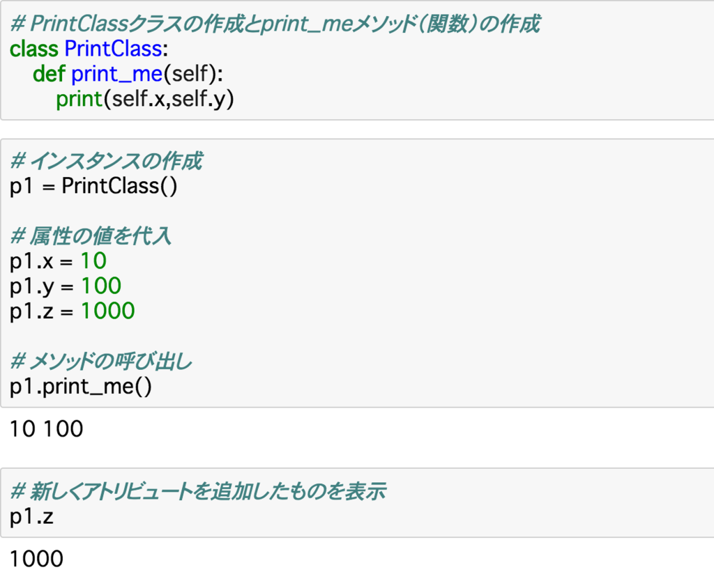Click the "p1.x = 10" assignment line
714x588 pixels.
coord(59,261)
